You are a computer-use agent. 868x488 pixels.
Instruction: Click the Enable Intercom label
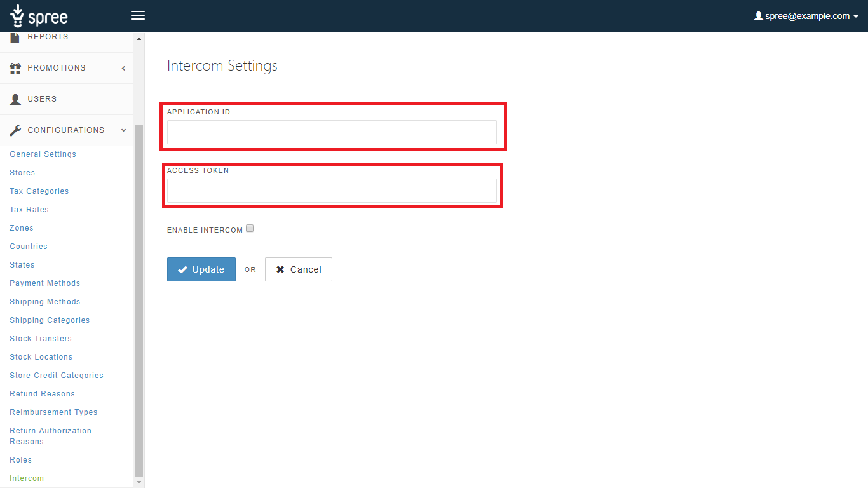pos(205,230)
